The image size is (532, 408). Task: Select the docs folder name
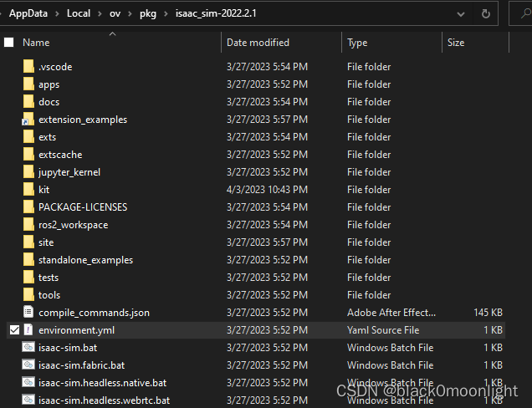49,102
